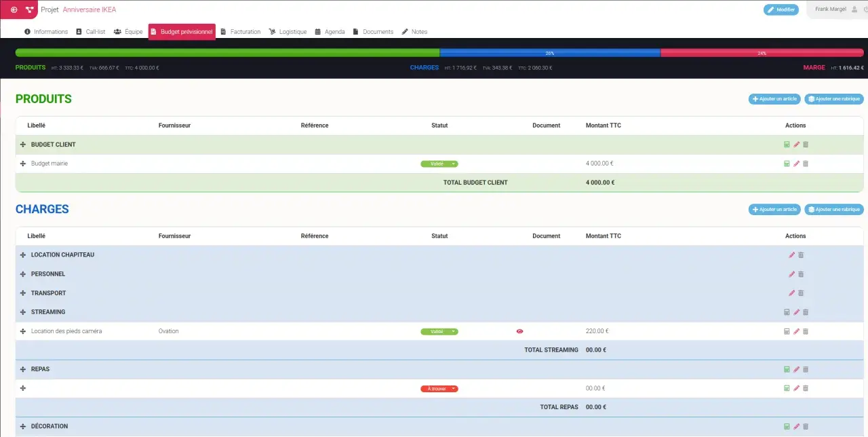Click Ajouter une rubrique in CHARGES section
The image size is (868, 437).
(834, 210)
